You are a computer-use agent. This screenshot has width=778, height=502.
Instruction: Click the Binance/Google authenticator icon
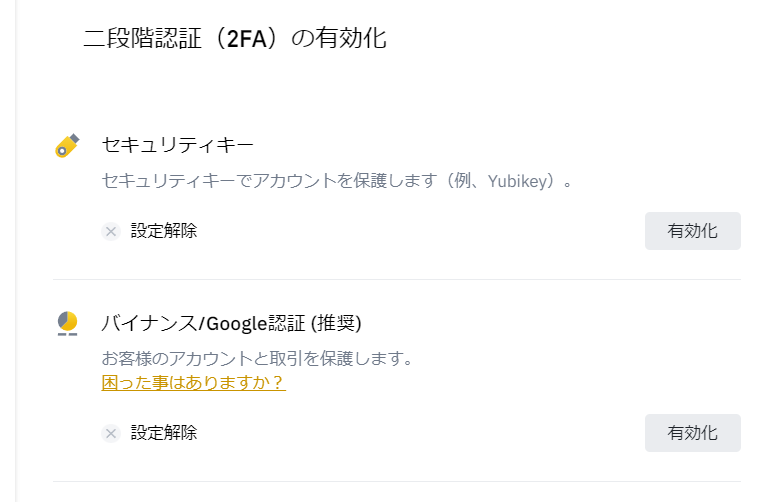point(67,323)
